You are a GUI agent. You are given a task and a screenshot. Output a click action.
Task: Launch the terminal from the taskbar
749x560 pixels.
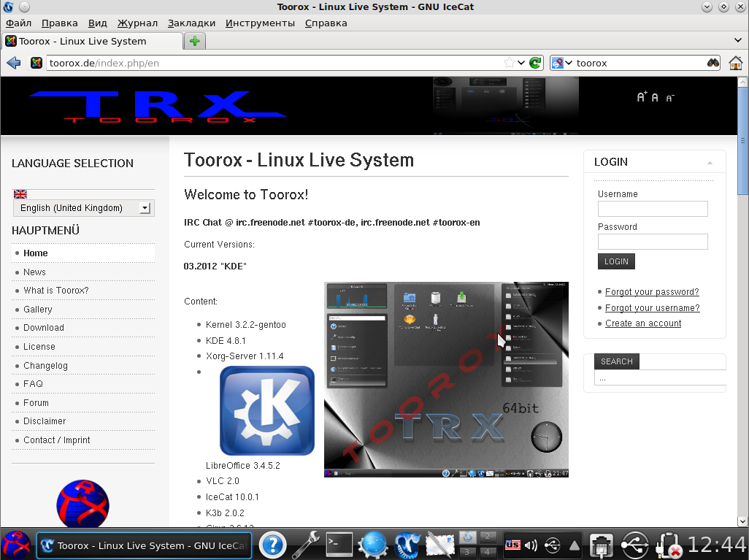[x=339, y=544]
